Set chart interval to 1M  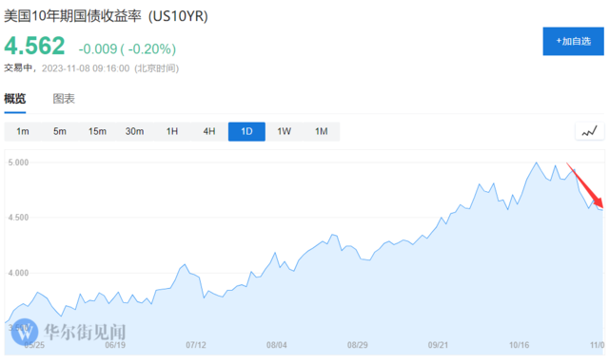point(322,131)
